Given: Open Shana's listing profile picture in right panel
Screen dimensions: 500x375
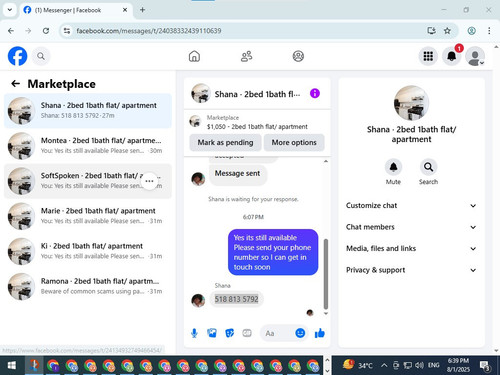Looking at the screenshot, I should [x=411, y=103].
